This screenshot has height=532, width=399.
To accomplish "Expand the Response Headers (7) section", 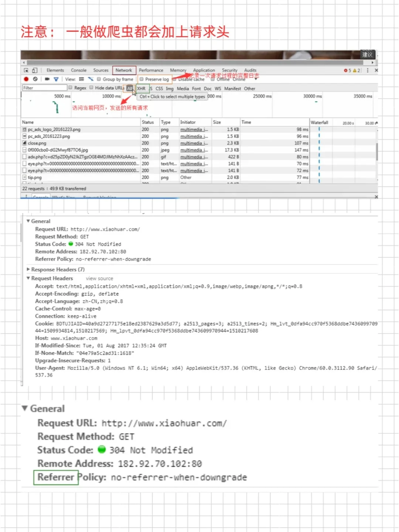I will click(x=28, y=269).
